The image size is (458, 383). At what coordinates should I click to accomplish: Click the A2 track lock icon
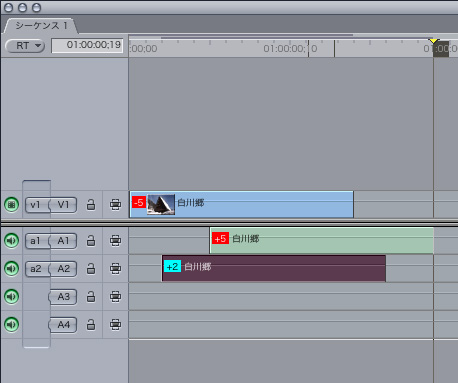click(91, 268)
